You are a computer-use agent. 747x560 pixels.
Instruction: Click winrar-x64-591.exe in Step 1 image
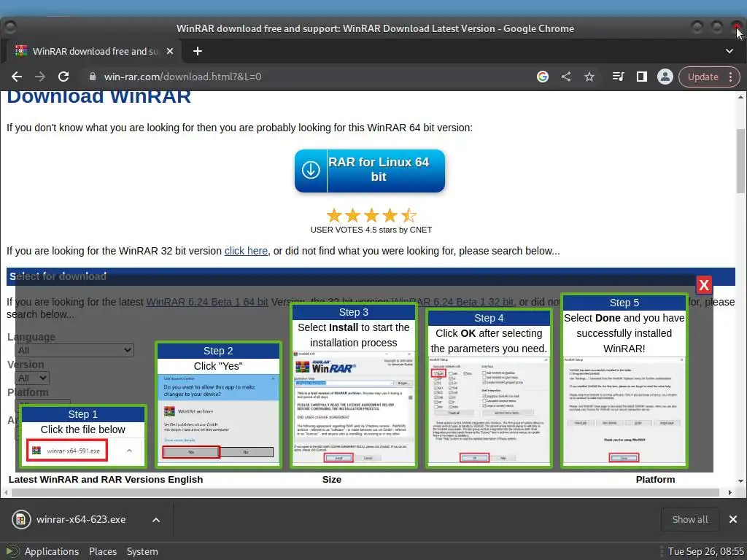(x=67, y=451)
